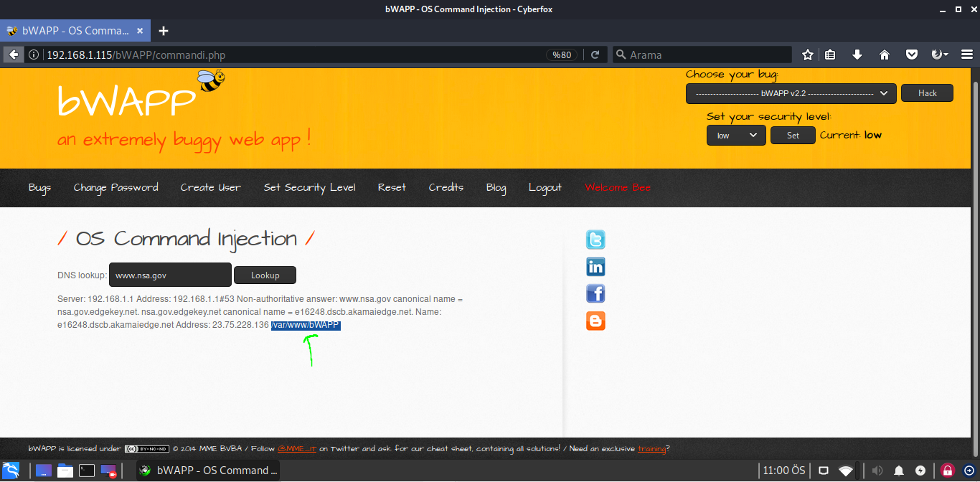Switch to bWAPP - OS Command taskbar window

(207, 471)
